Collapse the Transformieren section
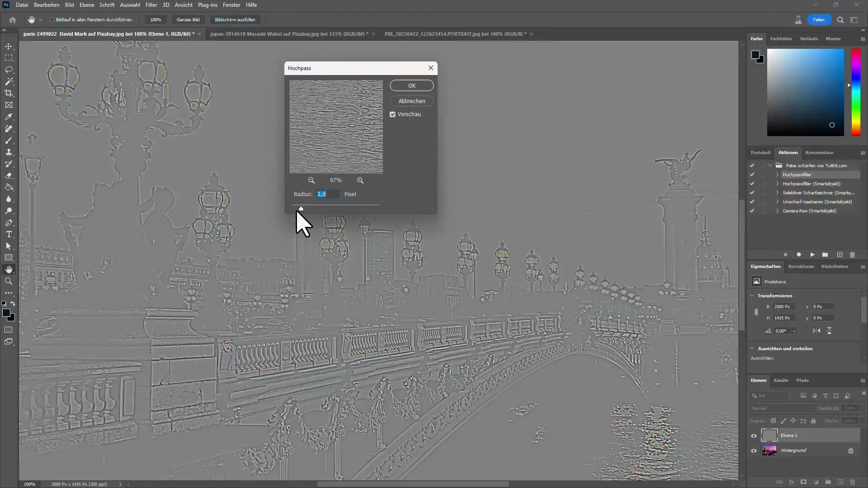 pos(752,296)
